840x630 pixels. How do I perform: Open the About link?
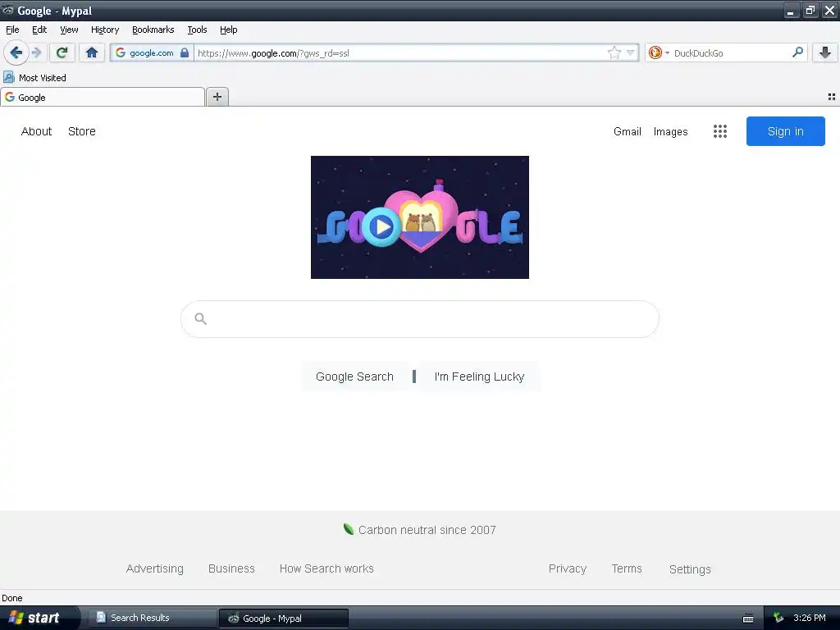coord(36,131)
